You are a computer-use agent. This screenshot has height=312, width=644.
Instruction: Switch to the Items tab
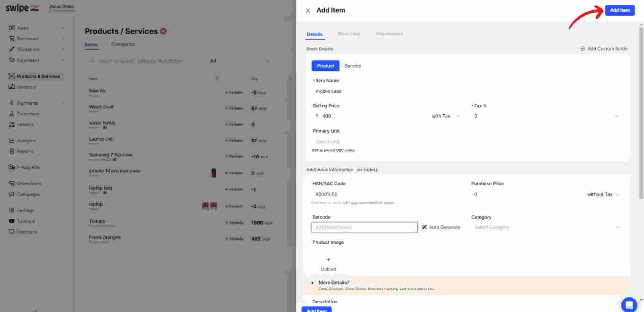click(91, 45)
